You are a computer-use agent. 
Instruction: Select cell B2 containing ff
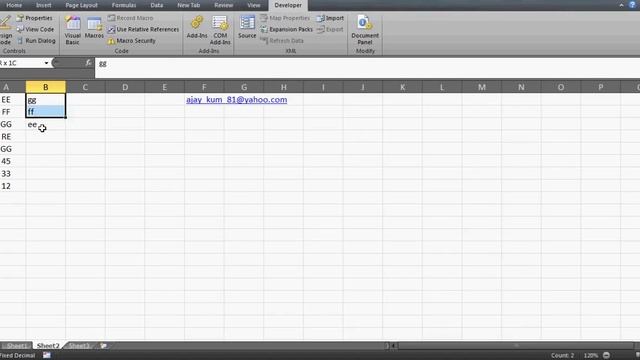pos(46,111)
